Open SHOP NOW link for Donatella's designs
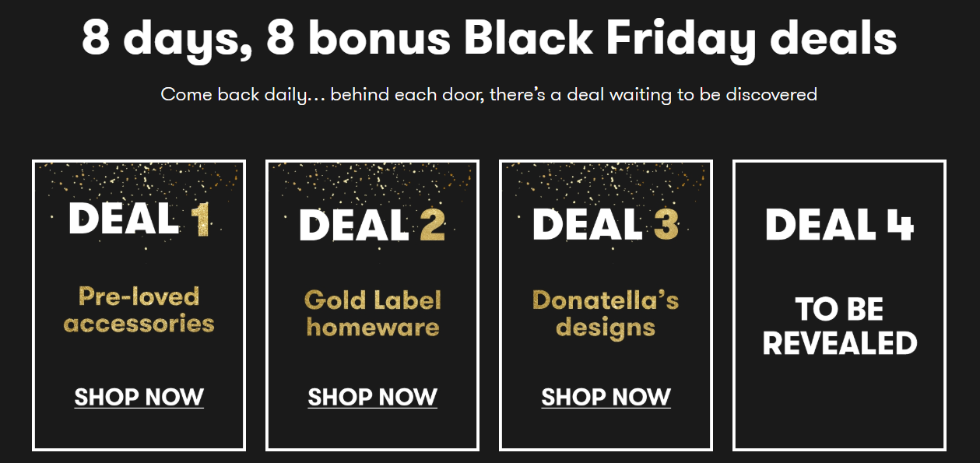The width and height of the screenshot is (980, 463). 606,397
